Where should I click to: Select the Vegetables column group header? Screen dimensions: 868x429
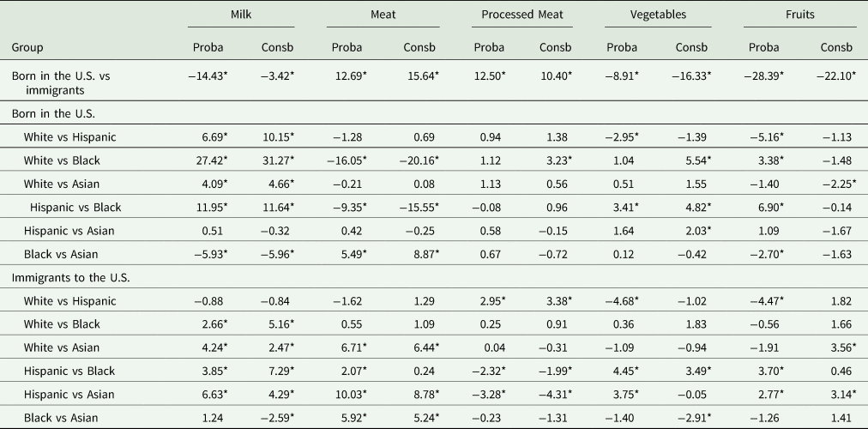click(657, 15)
